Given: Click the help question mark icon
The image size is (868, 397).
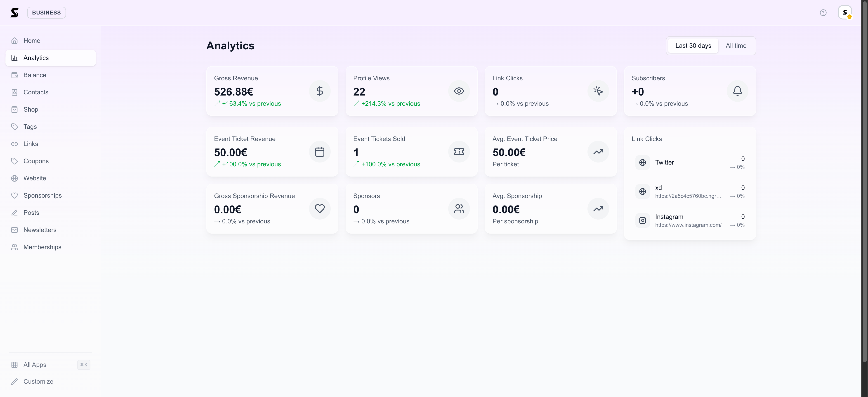Looking at the screenshot, I should click(x=823, y=13).
